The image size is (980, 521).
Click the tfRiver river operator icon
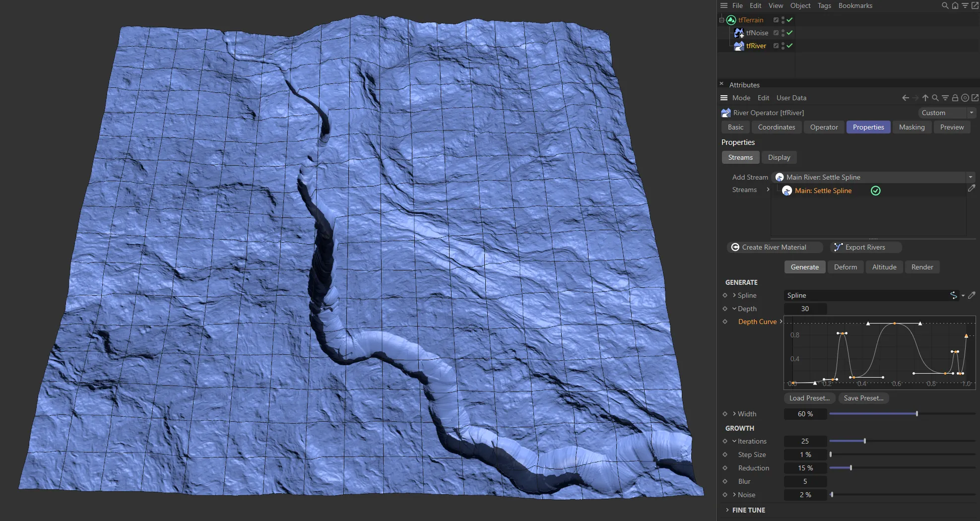point(739,46)
